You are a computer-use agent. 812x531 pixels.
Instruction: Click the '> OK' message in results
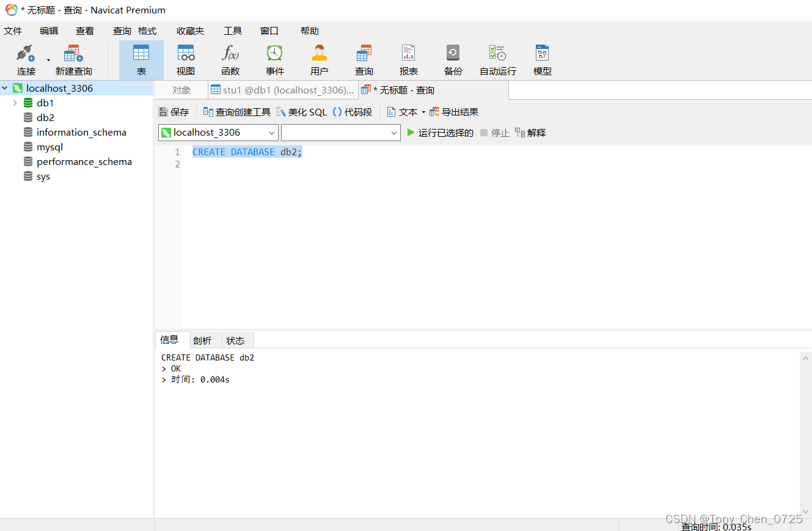pyautogui.click(x=171, y=368)
